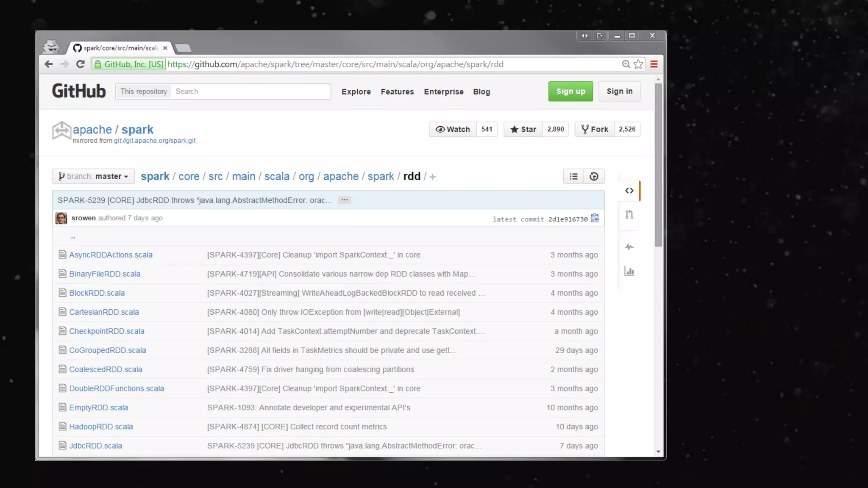868x488 pixels.
Task: Copy the commit SHA with clipboard icon
Action: tap(595, 218)
